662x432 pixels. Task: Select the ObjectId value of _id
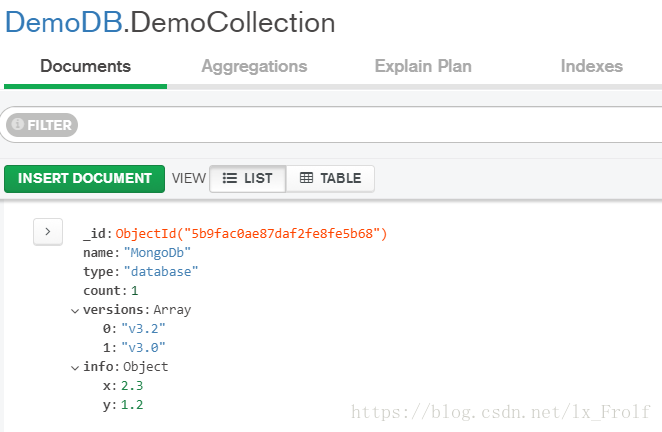[251, 234]
